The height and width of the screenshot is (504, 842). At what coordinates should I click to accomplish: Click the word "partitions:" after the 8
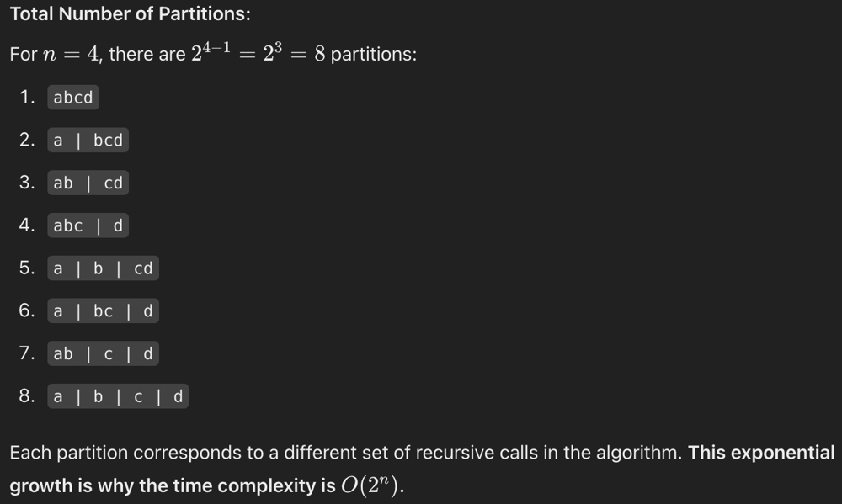pos(374,55)
